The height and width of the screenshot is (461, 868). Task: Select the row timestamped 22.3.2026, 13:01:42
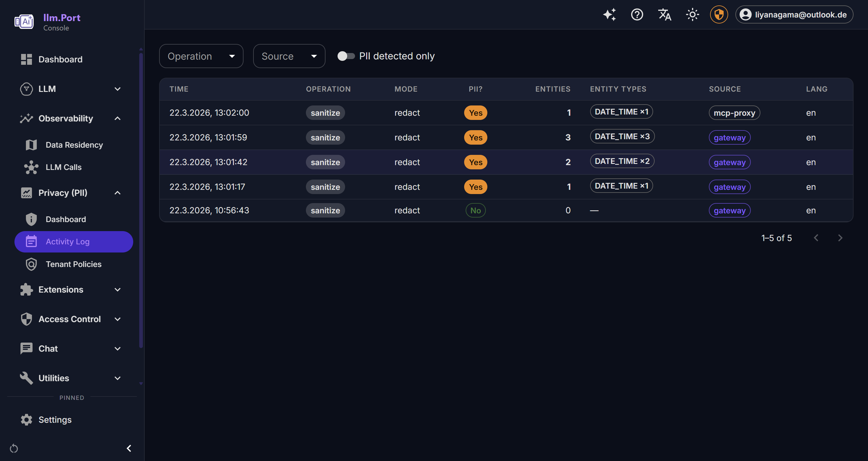[506, 162]
